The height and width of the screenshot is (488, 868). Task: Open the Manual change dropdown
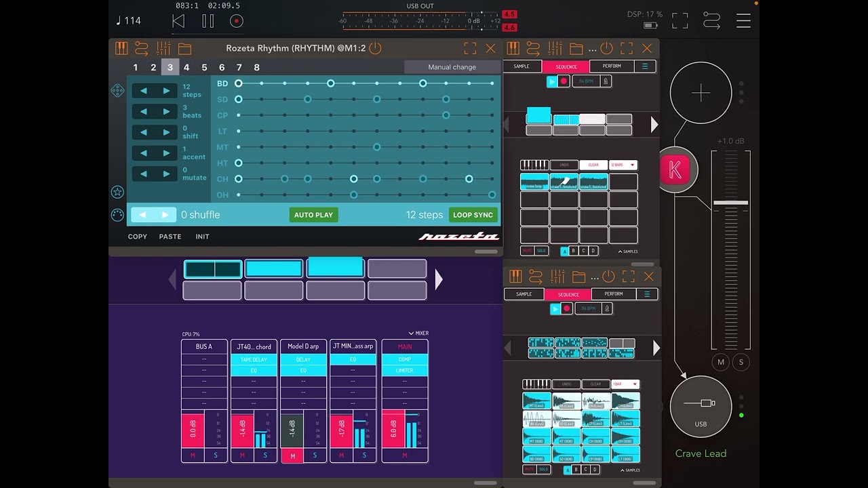pos(452,67)
